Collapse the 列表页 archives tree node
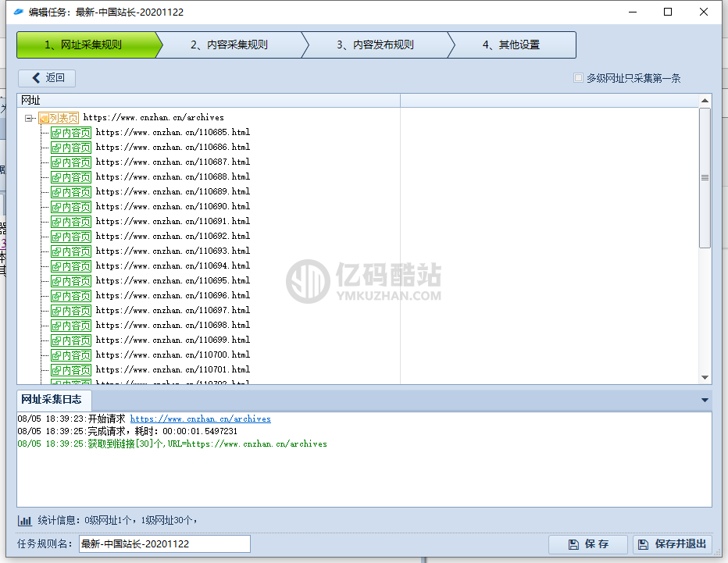Screen dimensions: 728x563 [28, 119]
